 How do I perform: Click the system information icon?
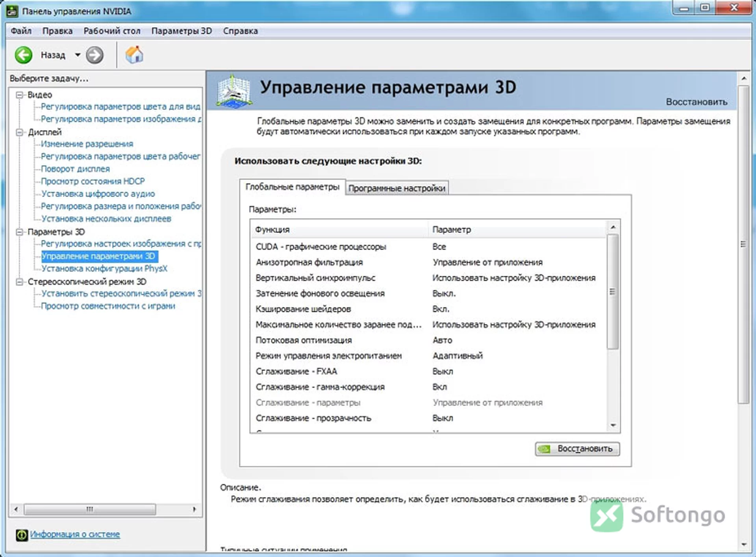coord(22,535)
